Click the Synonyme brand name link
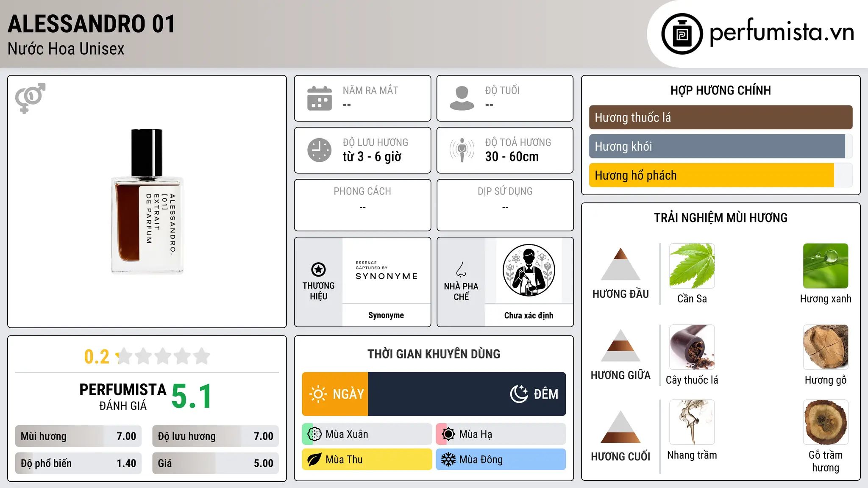The height and width of the screenshot is (488, 868). [x=386, y=315]
